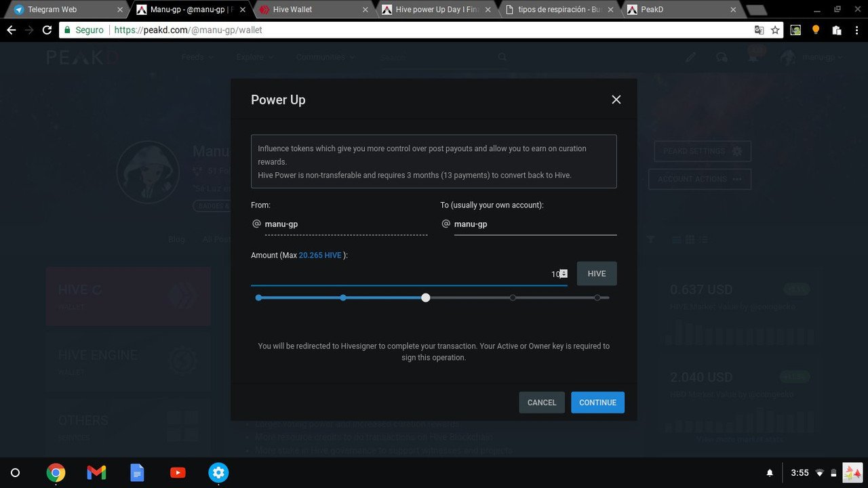This screenshot has height=488, width=868.
Task: Open the Explore dropdown menu
Action: (x=254, y=58)
